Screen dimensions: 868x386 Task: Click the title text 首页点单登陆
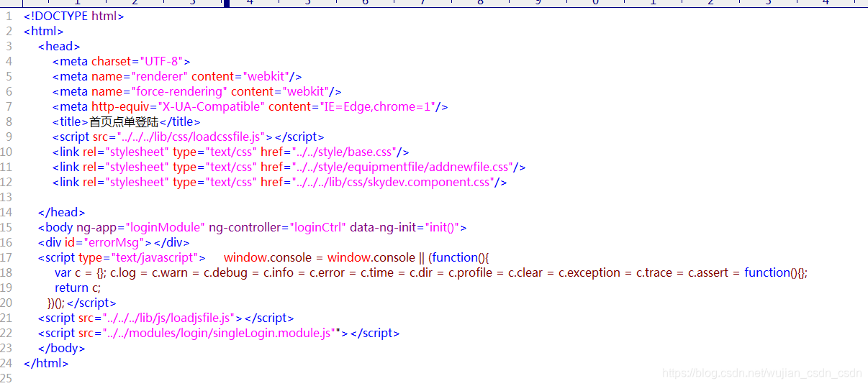click(124, 121)
